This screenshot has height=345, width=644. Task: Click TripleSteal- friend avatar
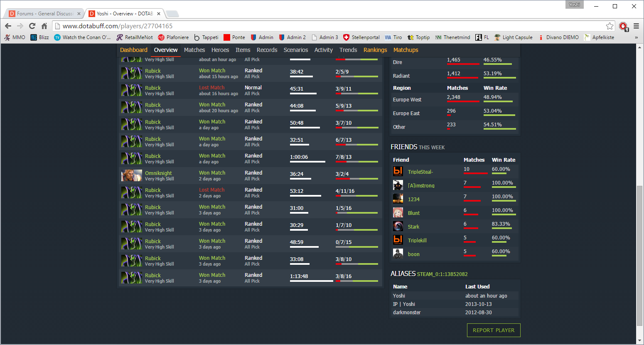pyautogui.click(x=398, y=171)
